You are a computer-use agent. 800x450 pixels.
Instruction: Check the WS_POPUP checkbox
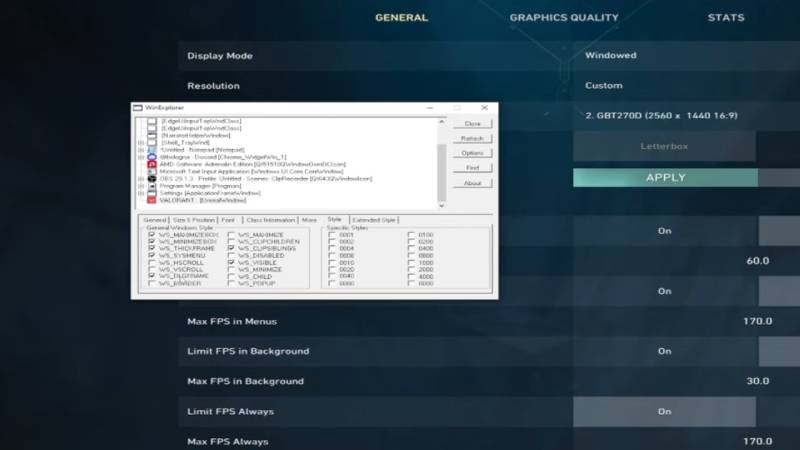tap(231, 283)
